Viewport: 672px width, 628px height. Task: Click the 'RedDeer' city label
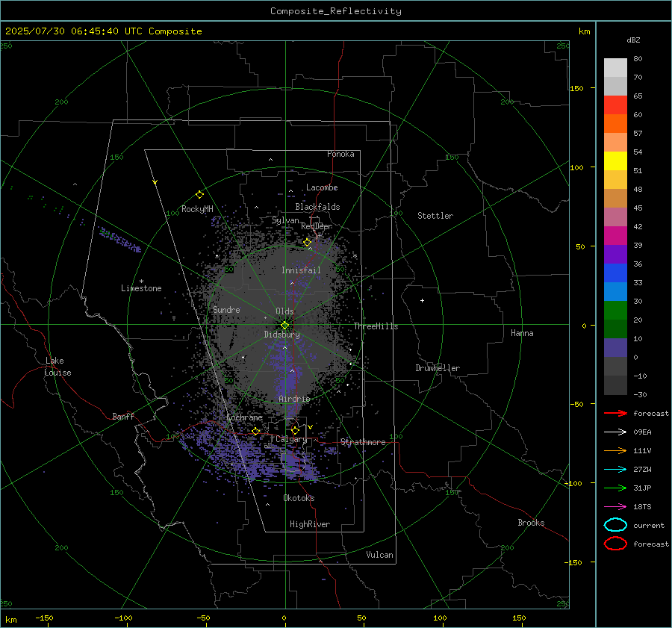pos(317,226)
